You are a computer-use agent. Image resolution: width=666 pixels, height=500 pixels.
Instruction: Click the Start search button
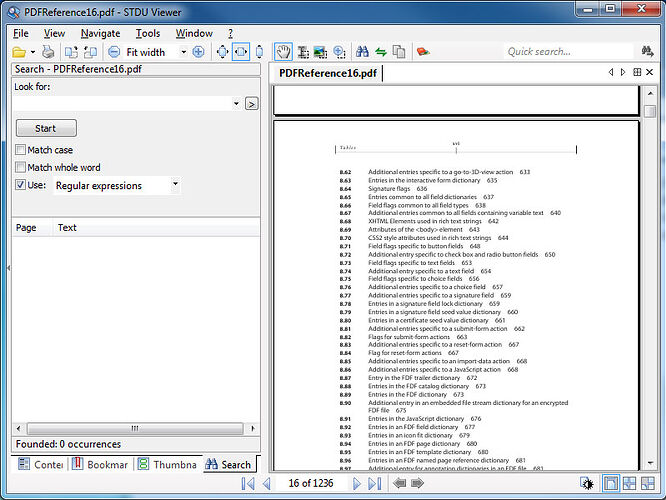(46, 128)
